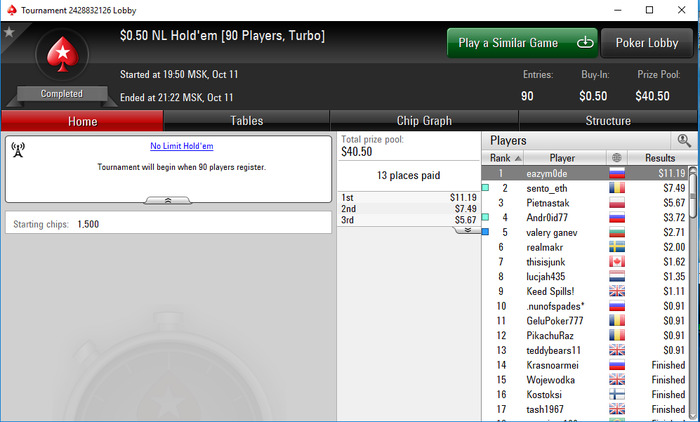Screen dimensions: 700x422
Task: Click the Canadian flag beside thisisjunk
Action: [x=617, y=262]
